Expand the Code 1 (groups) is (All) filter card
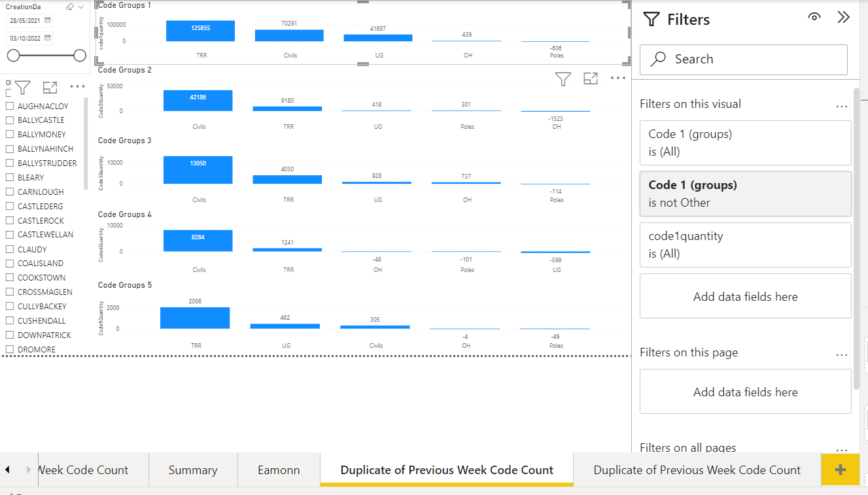 (x=746, y=143)
